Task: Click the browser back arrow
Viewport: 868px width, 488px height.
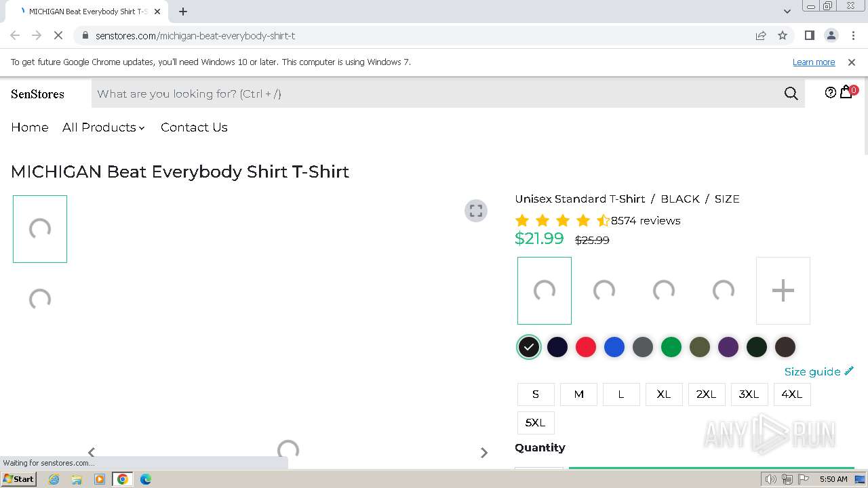Action: point(15,35)
